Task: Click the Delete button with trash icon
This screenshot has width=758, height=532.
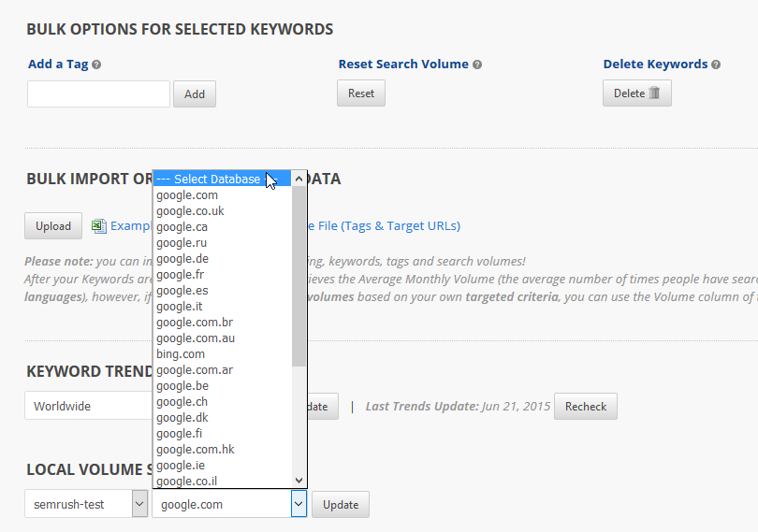Action: (x=636, y=93)
